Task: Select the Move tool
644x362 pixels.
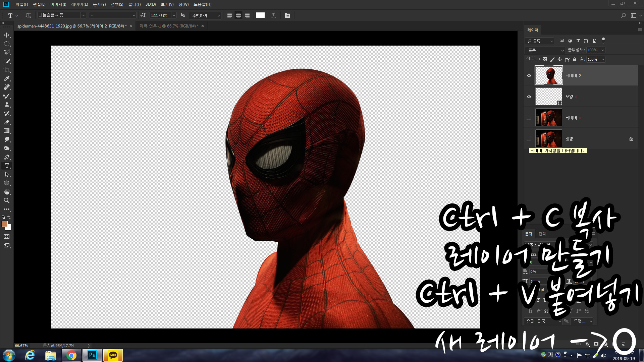Action: pos(7,35)
